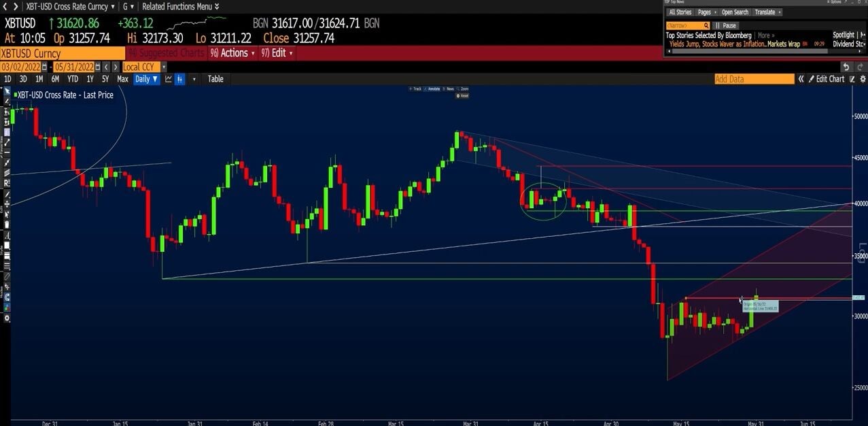Click the Add Data input field
This screenshot has height=426, width=868.
[x=754, y=79]
